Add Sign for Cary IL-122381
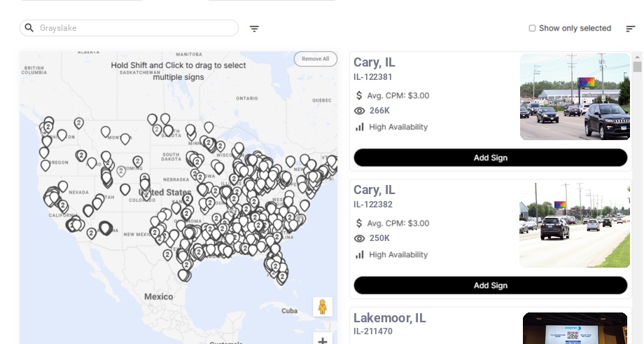This screenshot has width=644, height=344. (x=491, y=158)
